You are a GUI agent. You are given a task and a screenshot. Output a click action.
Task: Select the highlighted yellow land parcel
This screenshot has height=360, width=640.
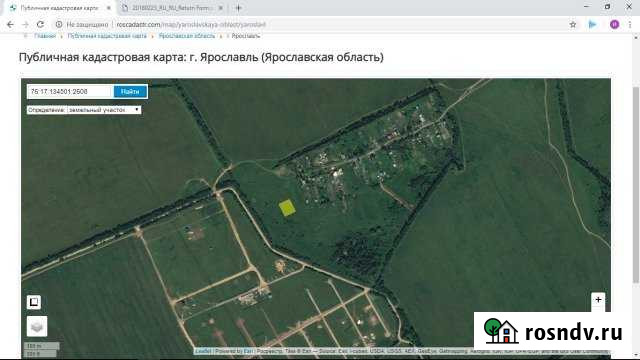click(x=287, y=208)
